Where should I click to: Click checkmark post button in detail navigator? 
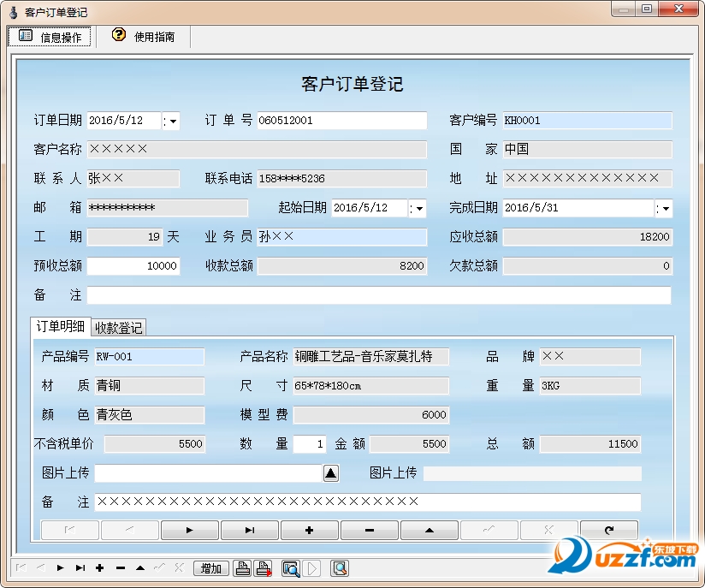tap(489, 530)
